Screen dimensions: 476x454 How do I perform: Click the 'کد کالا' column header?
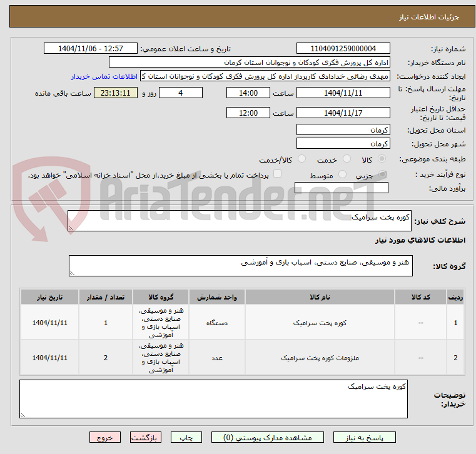(x=420, y=297)
